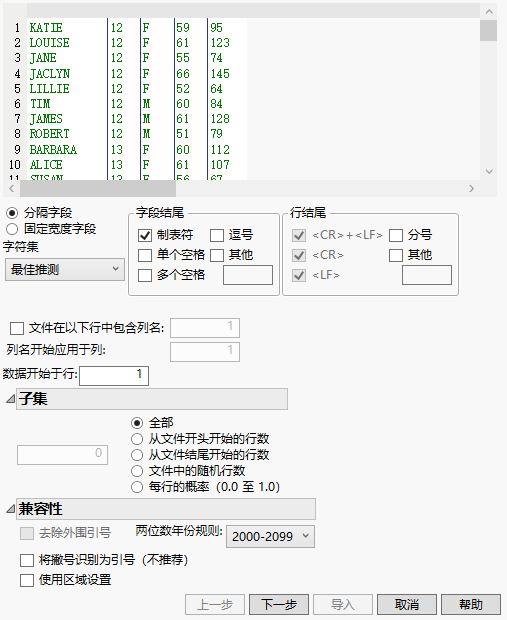Click the column name row number field
Image resolution: width=507 pixels, height=620 pixels.
[x=205, y=328]
